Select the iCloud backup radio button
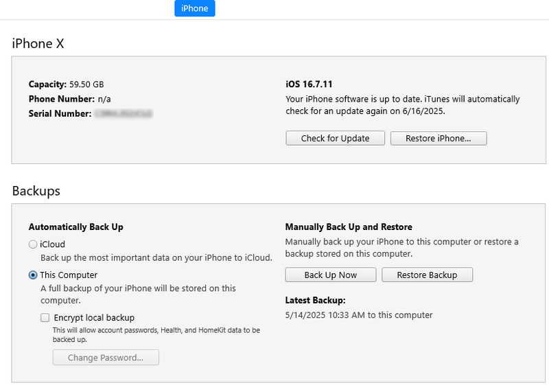 [x=33, y=244]
